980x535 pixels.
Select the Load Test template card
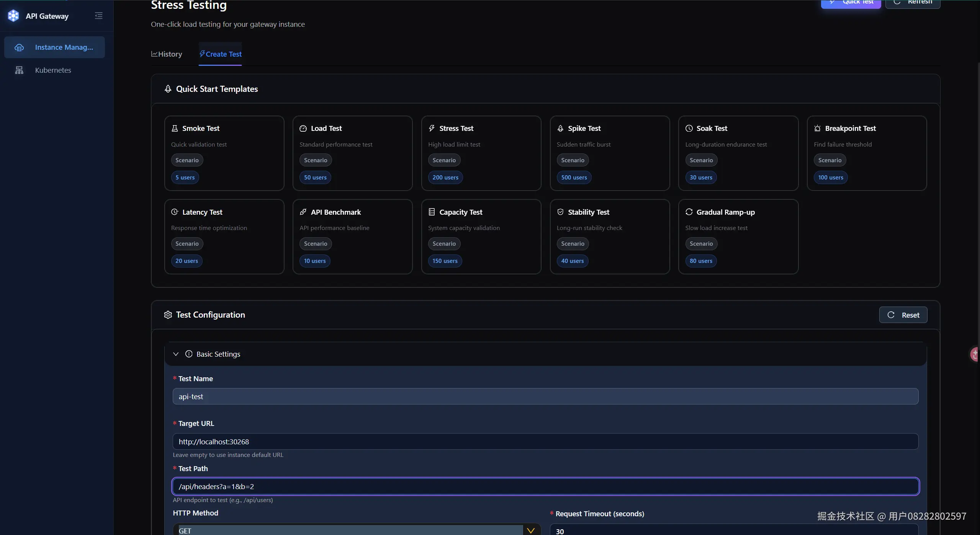[x=352, y=153]
